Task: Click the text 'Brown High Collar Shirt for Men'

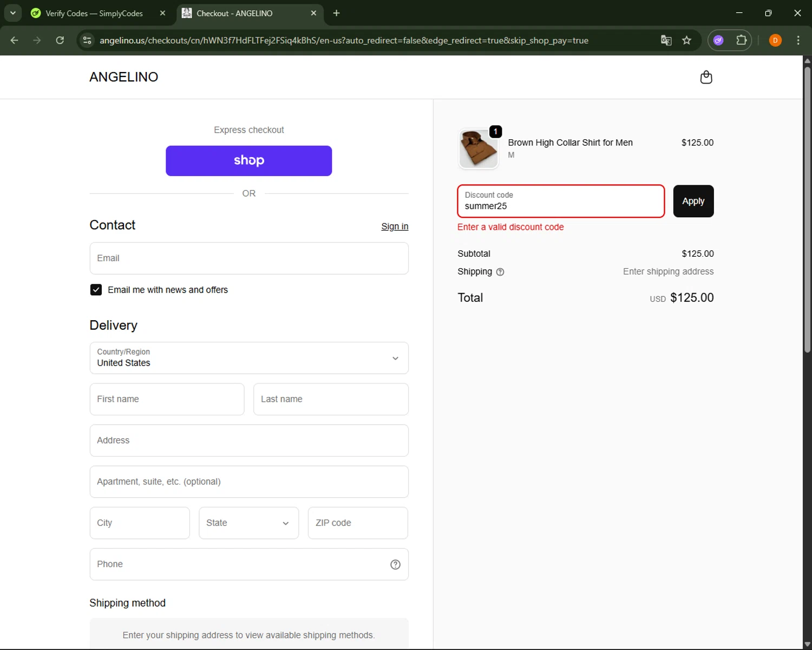Action: pos(570,142)
